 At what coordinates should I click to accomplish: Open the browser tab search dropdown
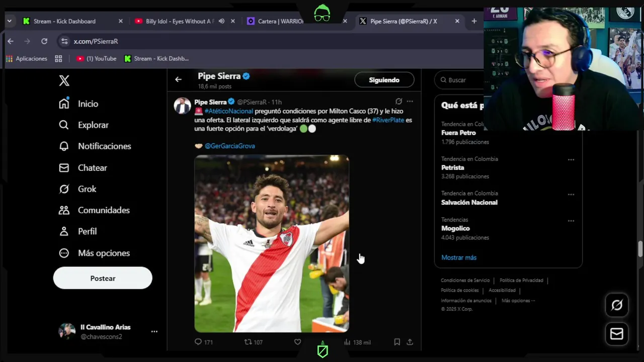[x=9, y=21]
